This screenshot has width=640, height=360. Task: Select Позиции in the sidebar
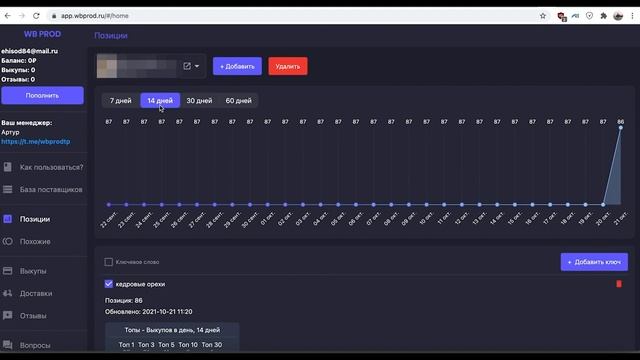point(35,219)
